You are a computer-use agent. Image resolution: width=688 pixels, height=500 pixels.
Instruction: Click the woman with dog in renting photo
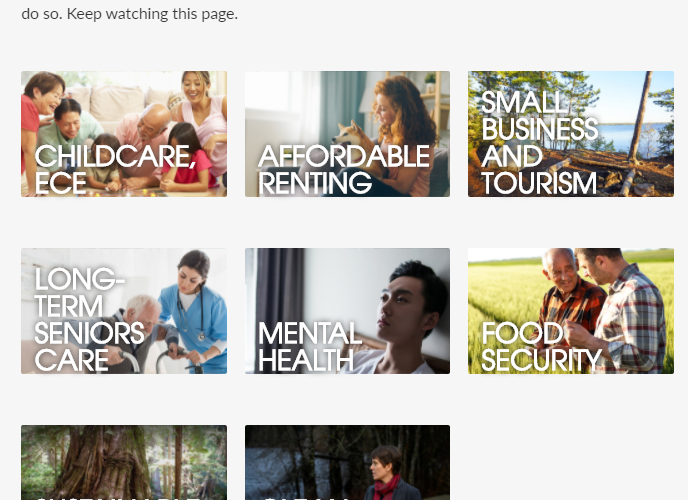[386, 132]
